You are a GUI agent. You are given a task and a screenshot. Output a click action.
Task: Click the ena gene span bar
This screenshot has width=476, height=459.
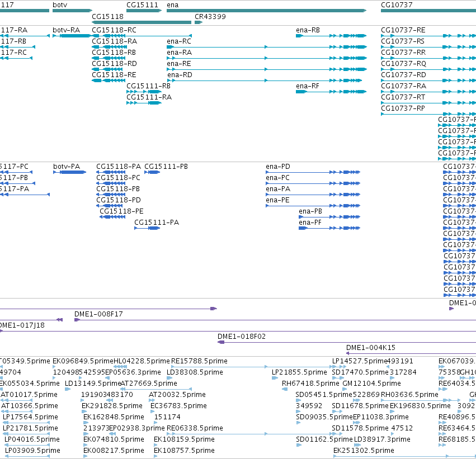pyautogui.click(x=267, y=11)
